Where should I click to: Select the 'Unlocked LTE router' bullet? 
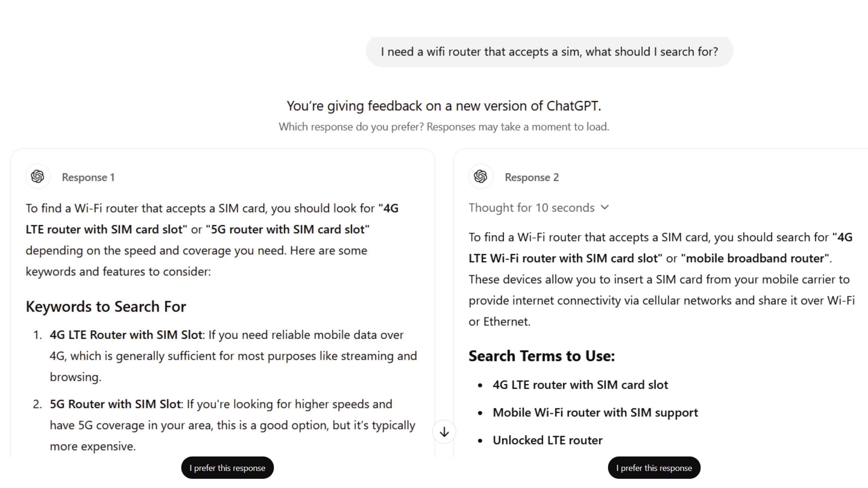[x=548, y=440]
